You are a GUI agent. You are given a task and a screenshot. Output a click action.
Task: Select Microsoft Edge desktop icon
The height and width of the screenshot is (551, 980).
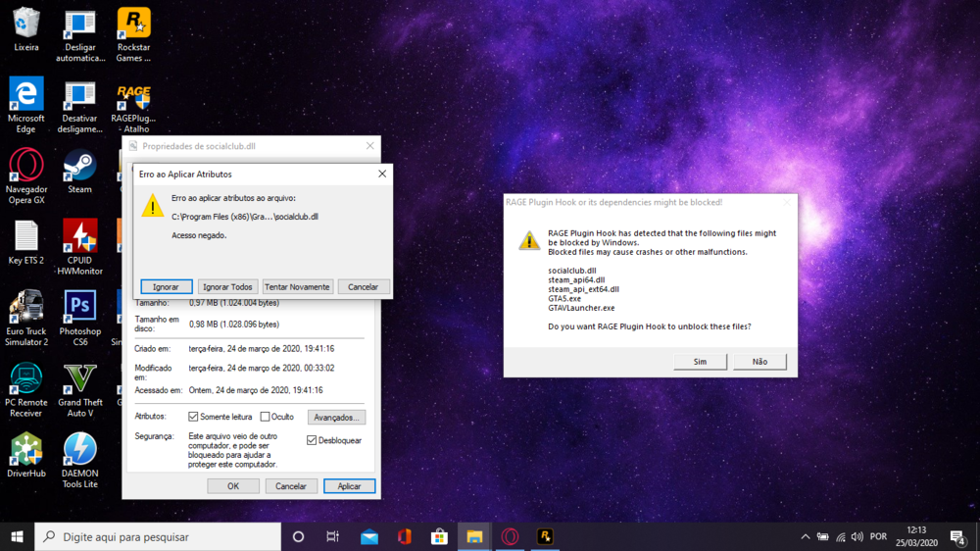coord(26,105)
